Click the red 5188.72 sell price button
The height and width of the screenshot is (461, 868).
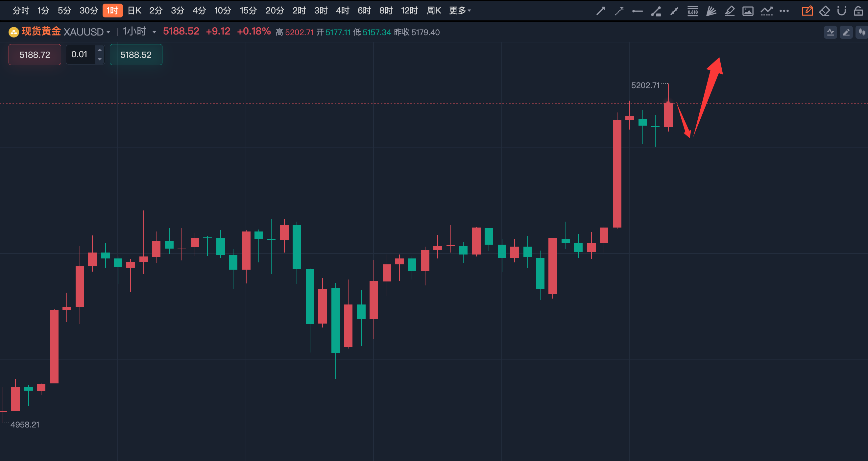(35, 55)
